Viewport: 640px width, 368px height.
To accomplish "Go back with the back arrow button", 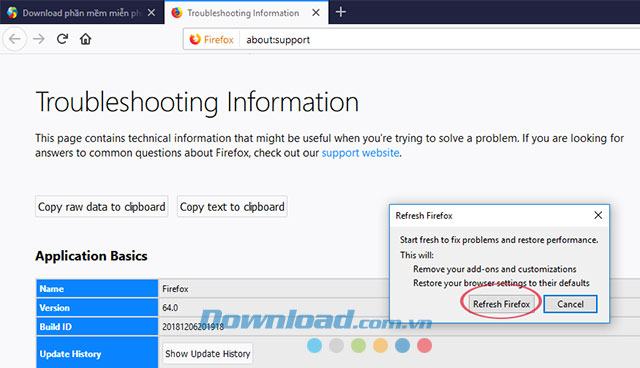I will [15, 39].
